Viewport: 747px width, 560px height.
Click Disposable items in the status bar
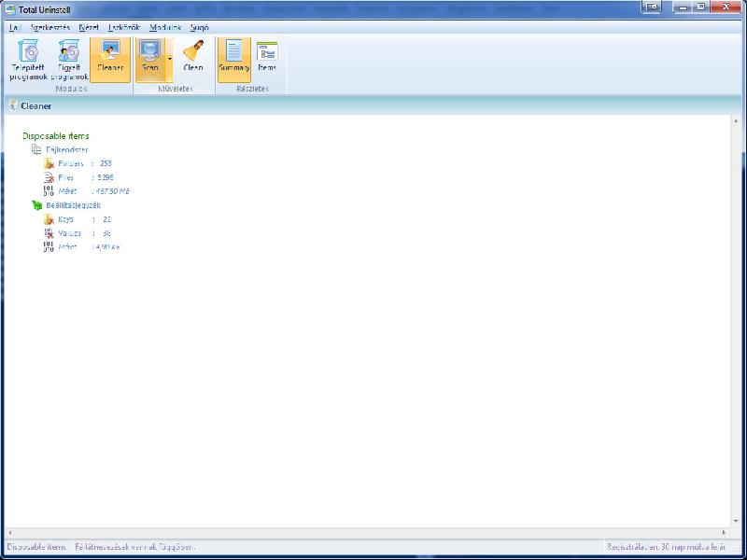36,547
